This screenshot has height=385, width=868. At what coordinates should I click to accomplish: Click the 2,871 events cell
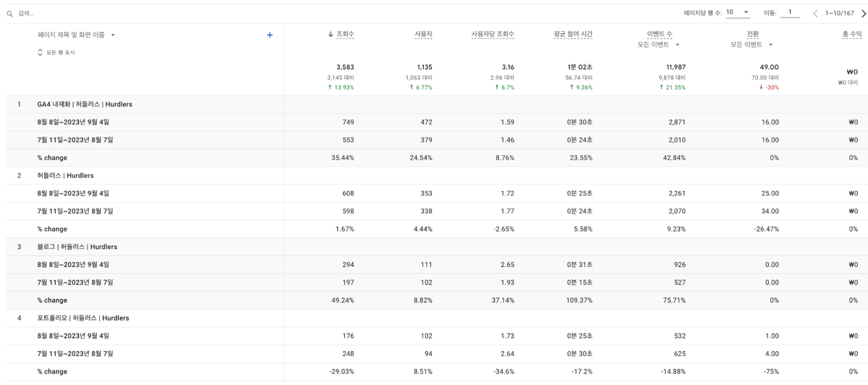677,122
